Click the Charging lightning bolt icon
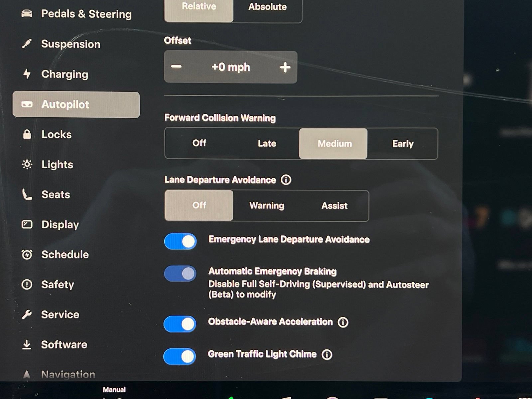This screenshot has width=532, height=399. (x=27, y=74)
